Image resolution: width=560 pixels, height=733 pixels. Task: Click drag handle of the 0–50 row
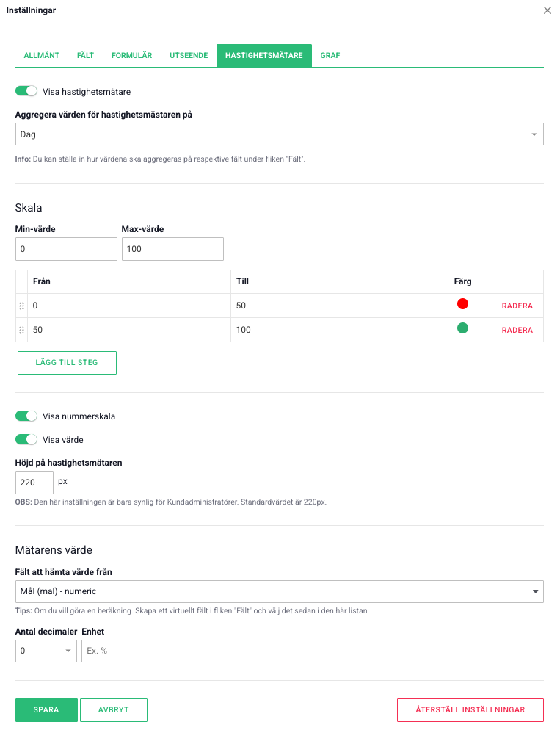[x=21, y=306]
